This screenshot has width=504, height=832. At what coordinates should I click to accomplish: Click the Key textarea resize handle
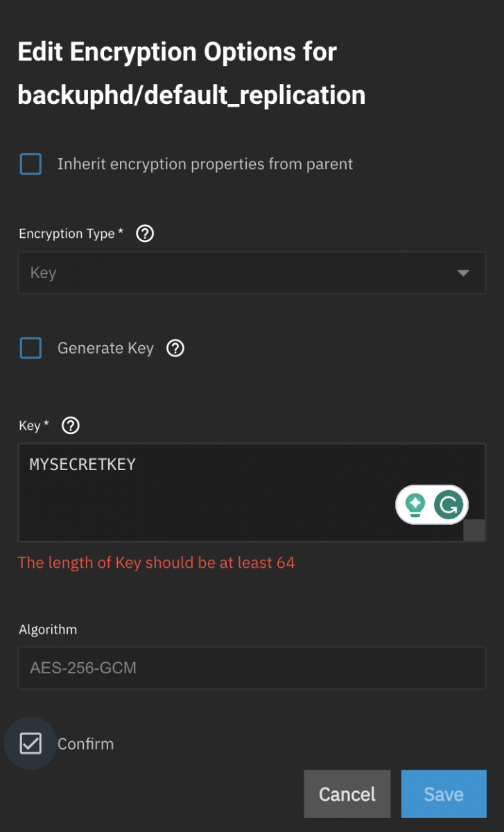[x=474, y=530]
